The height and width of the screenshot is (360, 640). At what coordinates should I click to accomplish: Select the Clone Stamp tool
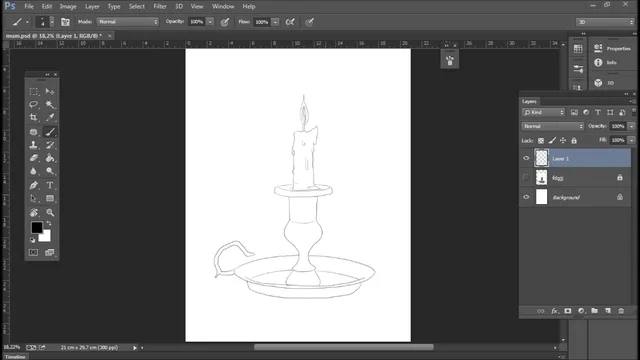33,145
